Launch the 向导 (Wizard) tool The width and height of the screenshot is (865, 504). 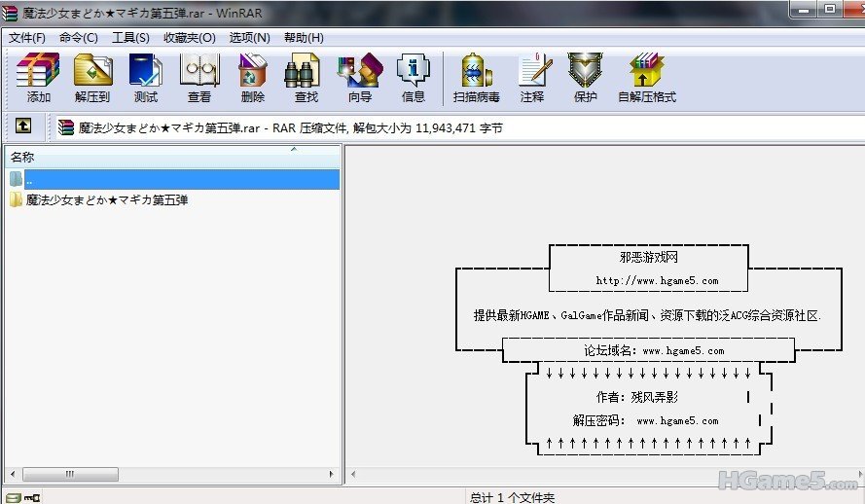[360, 77]
